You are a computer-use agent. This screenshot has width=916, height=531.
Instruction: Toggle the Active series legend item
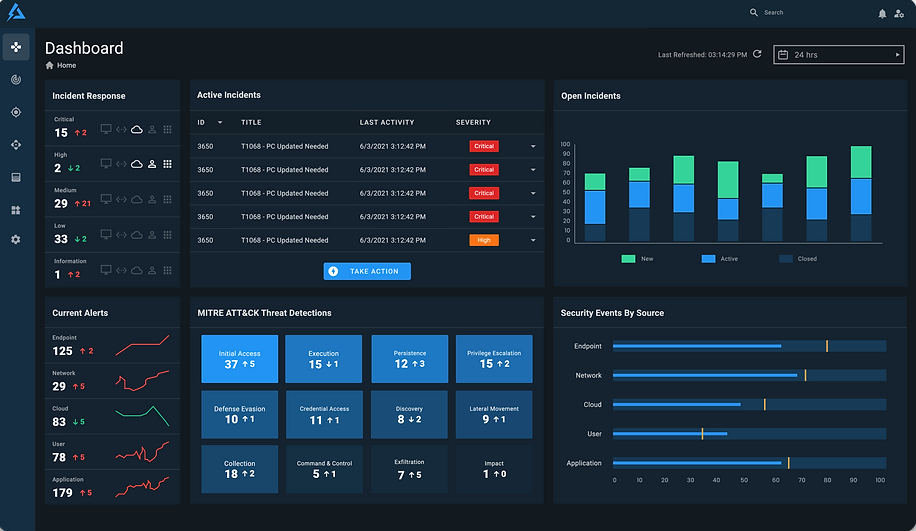pyautogui.click(x=720, y=259)
